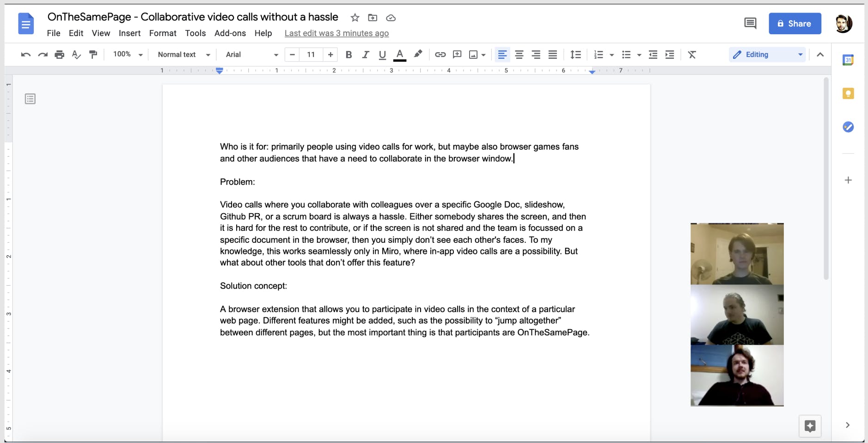Screen dimensions: 868x443
Task: Click the vertical document scrollbar
Action: click(x=826, y=178)
